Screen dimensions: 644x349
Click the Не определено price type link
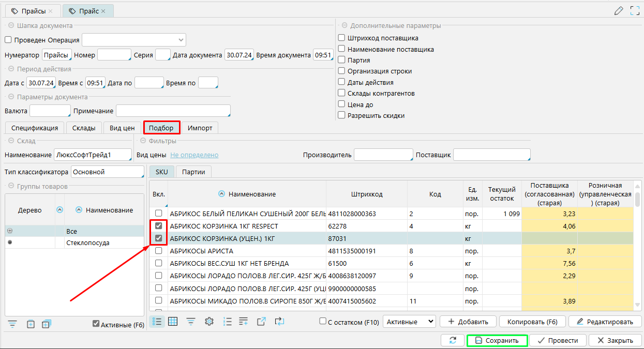(194, 155)
